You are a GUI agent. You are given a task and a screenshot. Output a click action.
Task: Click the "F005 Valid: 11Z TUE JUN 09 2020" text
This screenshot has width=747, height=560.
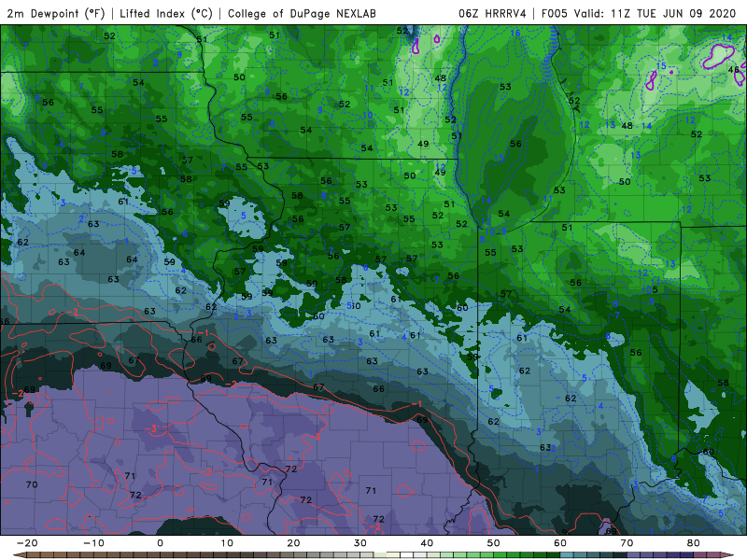pos(639,13)
